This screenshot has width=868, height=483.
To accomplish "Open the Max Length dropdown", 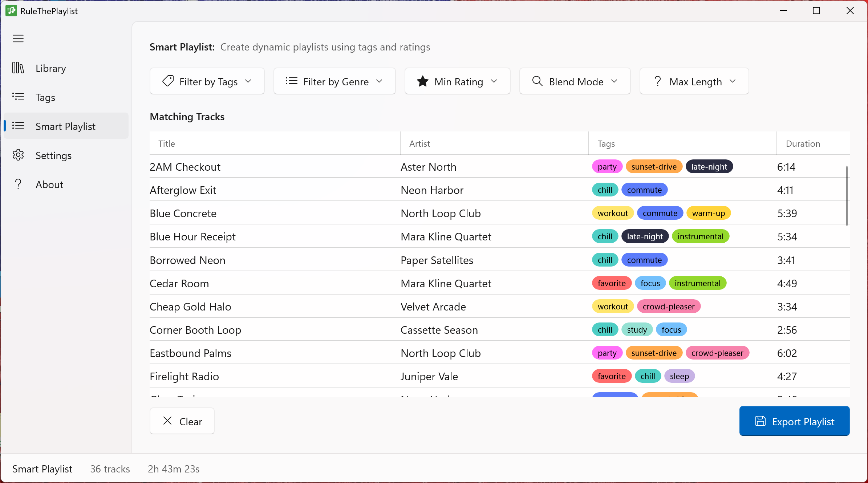I will pyautogui.click(x=694, y=81).
